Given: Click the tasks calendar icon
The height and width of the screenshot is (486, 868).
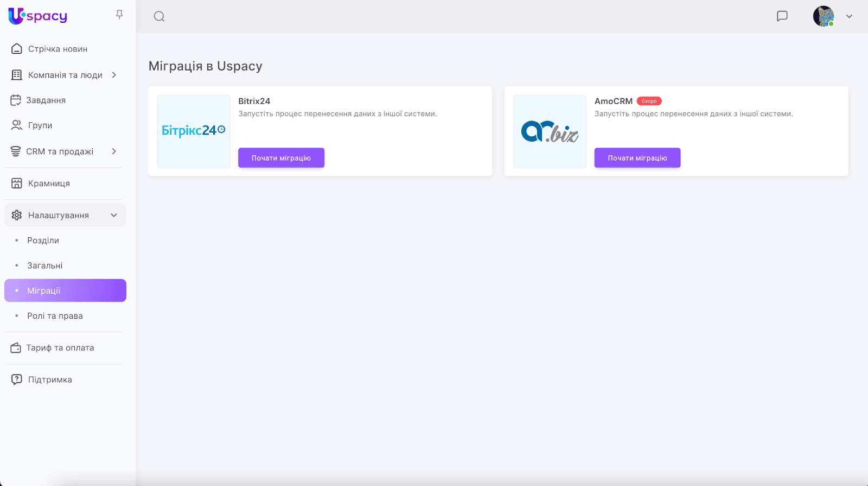Looking at the screenshot, I should (16, 100).
